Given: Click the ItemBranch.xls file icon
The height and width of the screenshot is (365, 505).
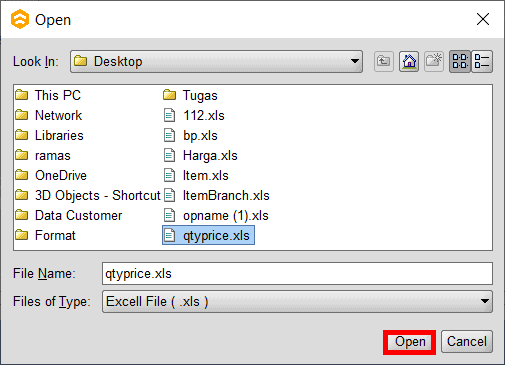Looking at the screenshot, I should tap(169, 195).
